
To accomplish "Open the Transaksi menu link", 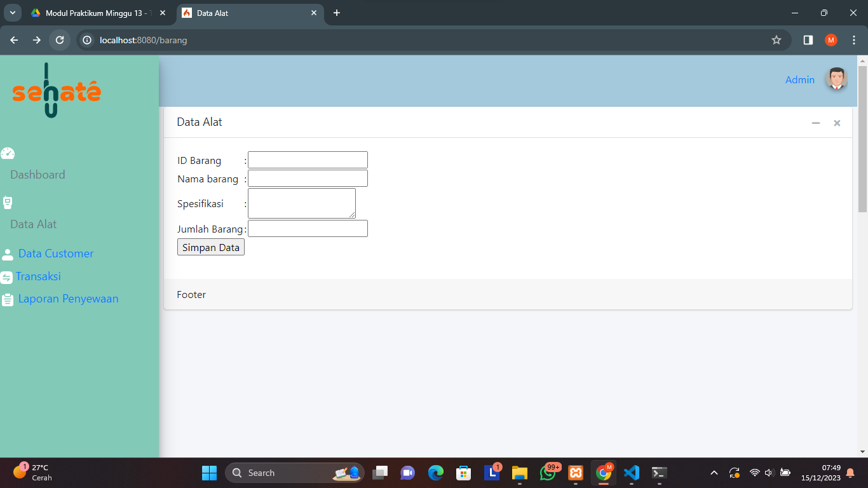I will tap(38, 276).
